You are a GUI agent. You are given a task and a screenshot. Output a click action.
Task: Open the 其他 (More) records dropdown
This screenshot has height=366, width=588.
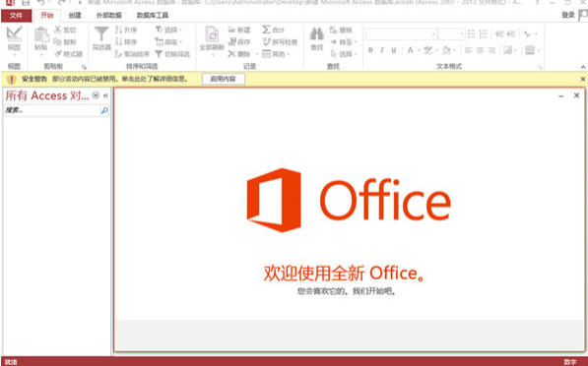(x=276, y=54)
